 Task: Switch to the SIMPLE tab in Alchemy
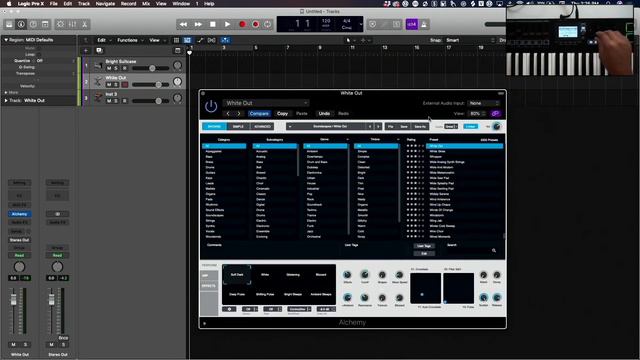(238, 127)
